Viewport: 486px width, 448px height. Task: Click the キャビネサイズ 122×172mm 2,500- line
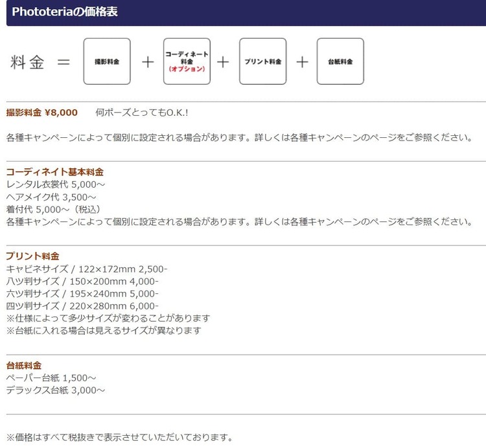click(86, 269)
